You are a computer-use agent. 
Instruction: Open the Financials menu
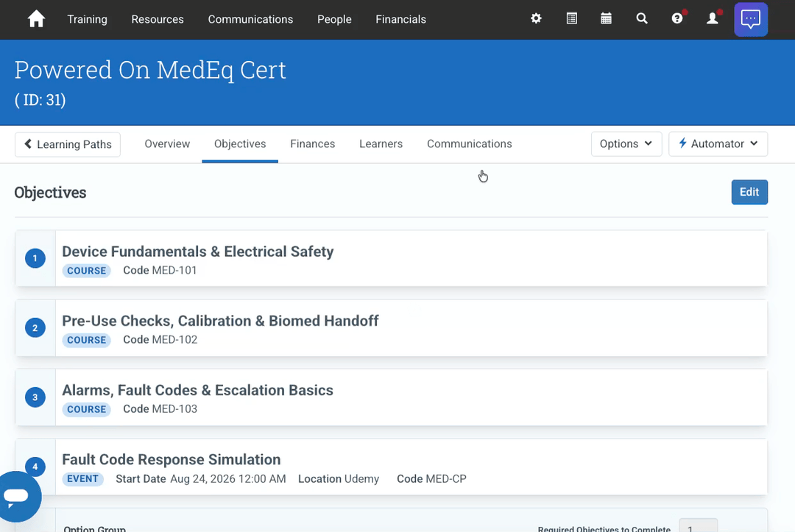pos(400,19)
